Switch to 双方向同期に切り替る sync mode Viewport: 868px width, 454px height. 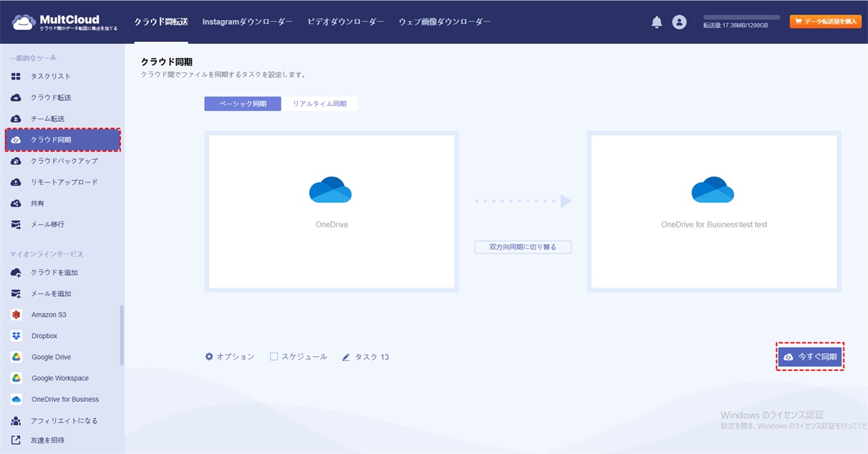point(522,247)
